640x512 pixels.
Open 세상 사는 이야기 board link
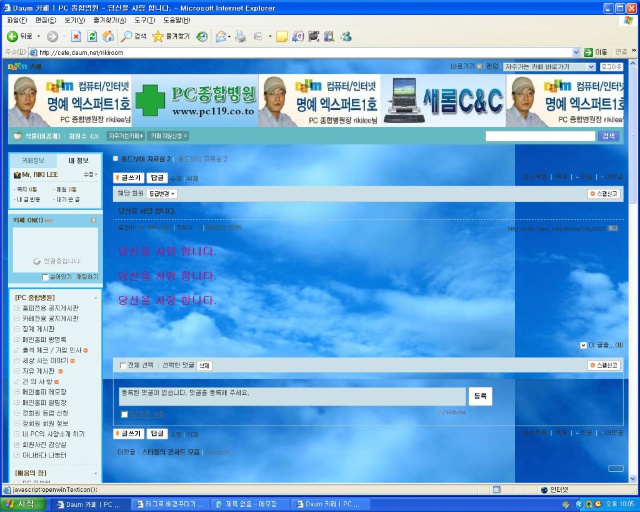pos(45,361)
